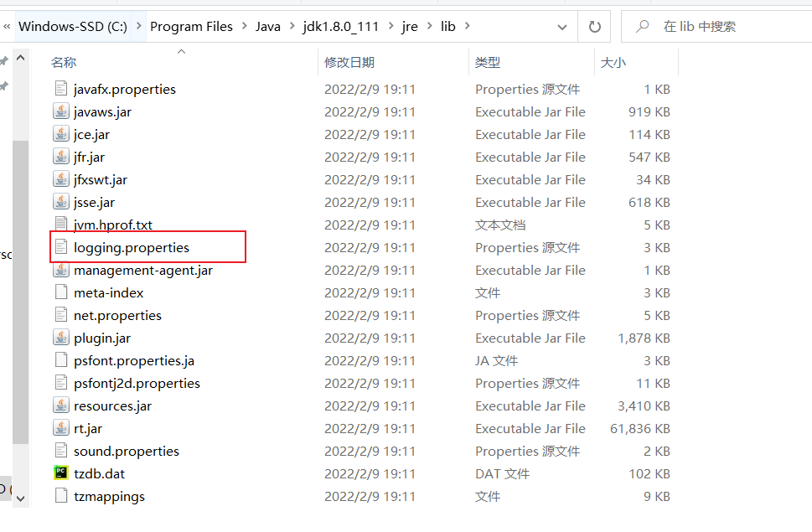Navigate to Windows-SSD (C:) breadcrumb

click(x=73, y=27)
